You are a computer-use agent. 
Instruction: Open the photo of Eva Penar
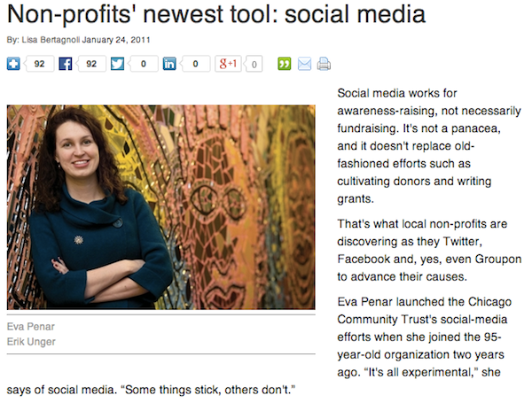point(160,207)
